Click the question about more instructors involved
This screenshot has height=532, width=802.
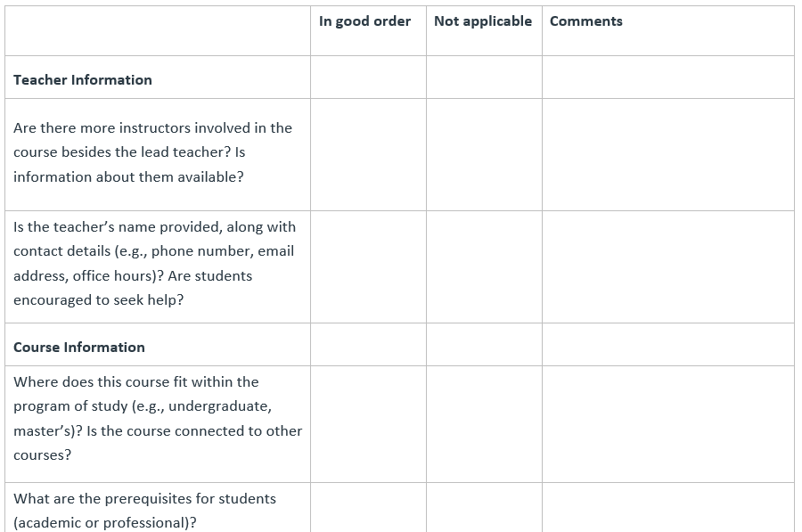152,152
